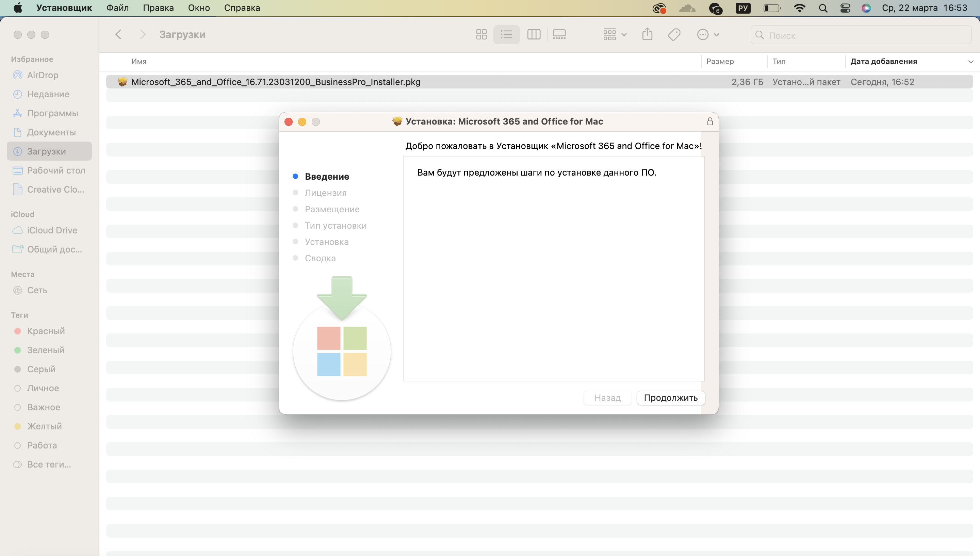Image resolution: width=980 pixels, height=556 pixels.
Task: Open AirDrop in Finder sidebar
Action: pos(43,75)
